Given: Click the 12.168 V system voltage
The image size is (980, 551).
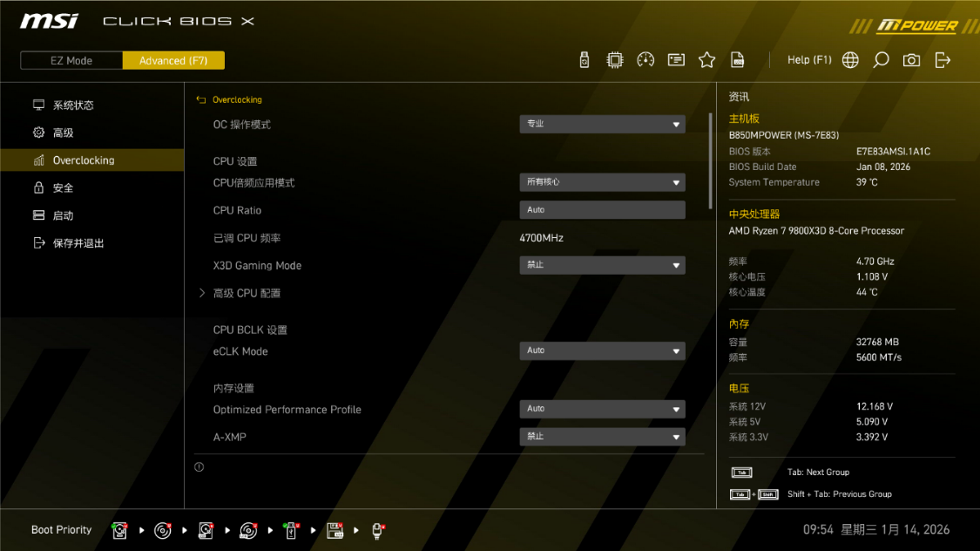Looking at the screenshot, I should (x=875, y=406).
